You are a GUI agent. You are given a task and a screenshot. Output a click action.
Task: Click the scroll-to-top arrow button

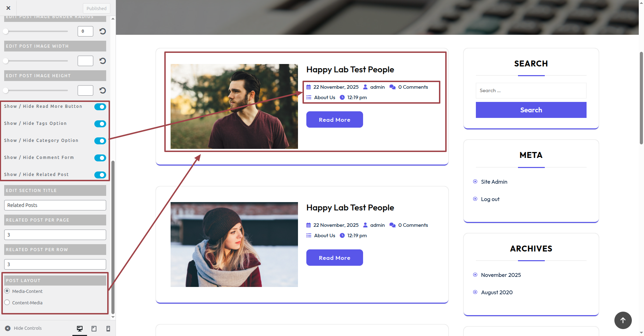pyautogui.click(x=623, y=320)
